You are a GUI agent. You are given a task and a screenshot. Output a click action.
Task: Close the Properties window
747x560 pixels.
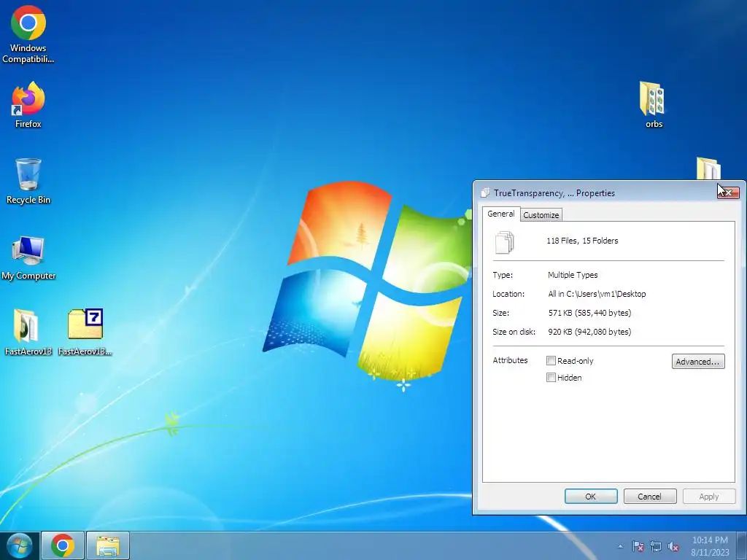tap(729, 192)
